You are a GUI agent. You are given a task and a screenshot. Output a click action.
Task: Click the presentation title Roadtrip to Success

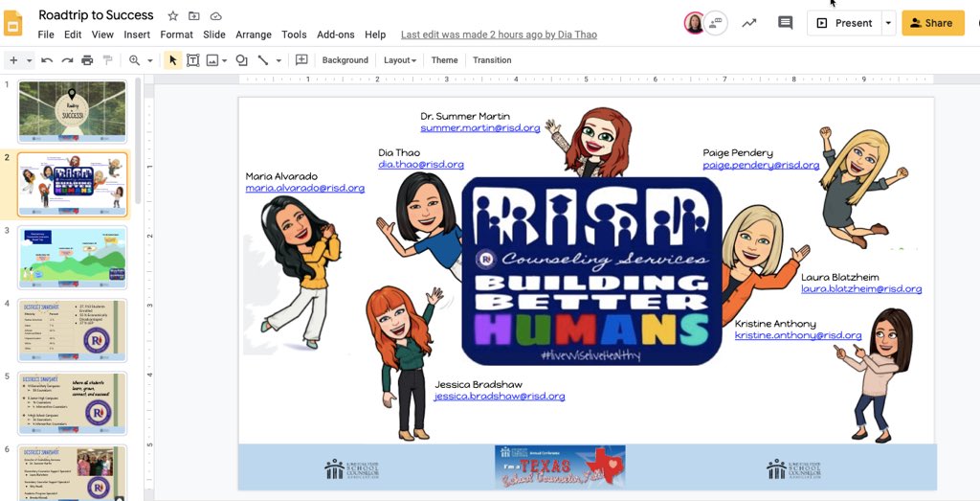96,15
